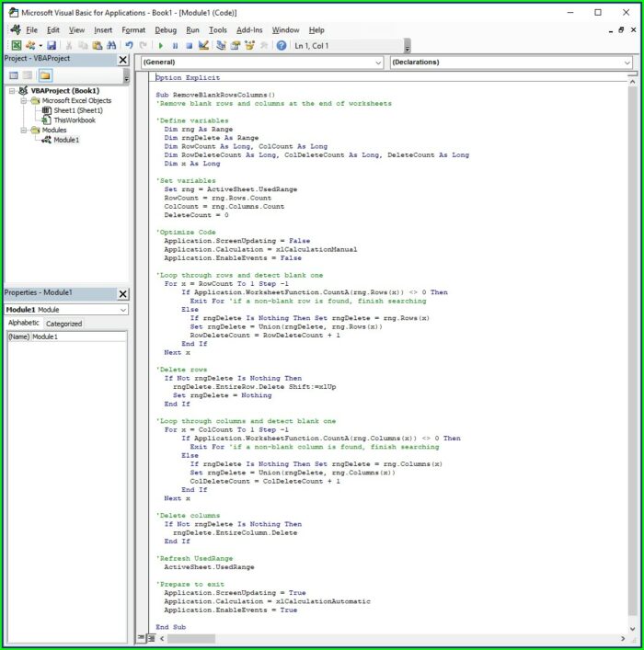Close the Project - VBAProject pane
The image size is (644, 650).
click(x=123, y=60)
